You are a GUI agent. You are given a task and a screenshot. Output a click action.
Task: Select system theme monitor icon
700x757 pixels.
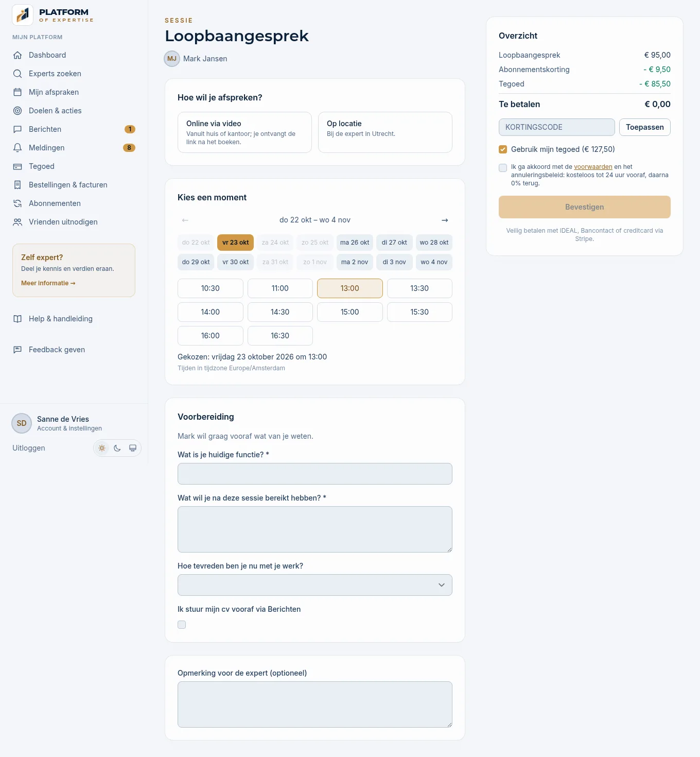point(133,448)
